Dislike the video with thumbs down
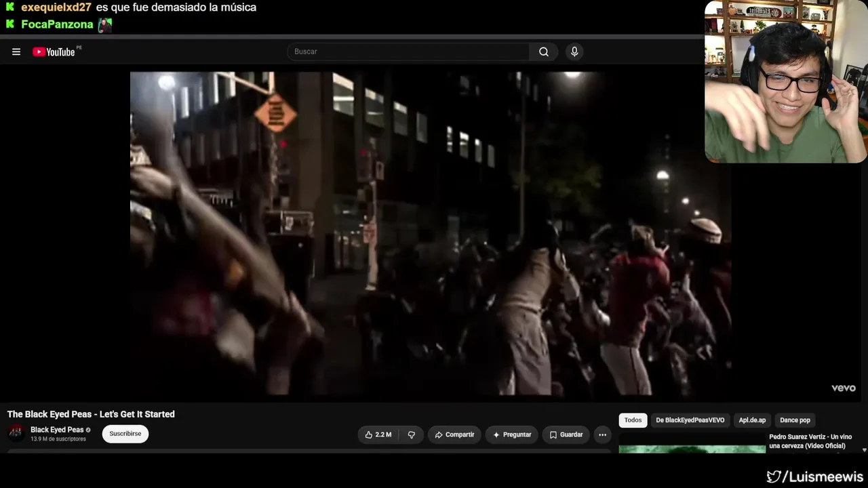Viewport: 868px width, 488px height. coord(411,434)
